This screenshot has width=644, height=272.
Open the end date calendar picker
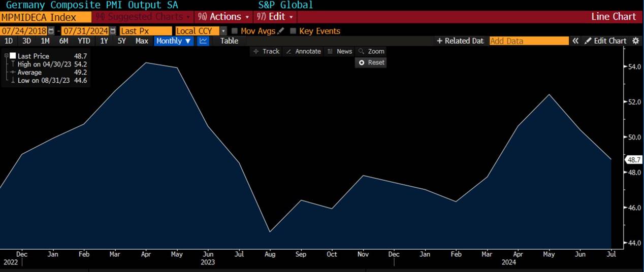pos(113,31)
